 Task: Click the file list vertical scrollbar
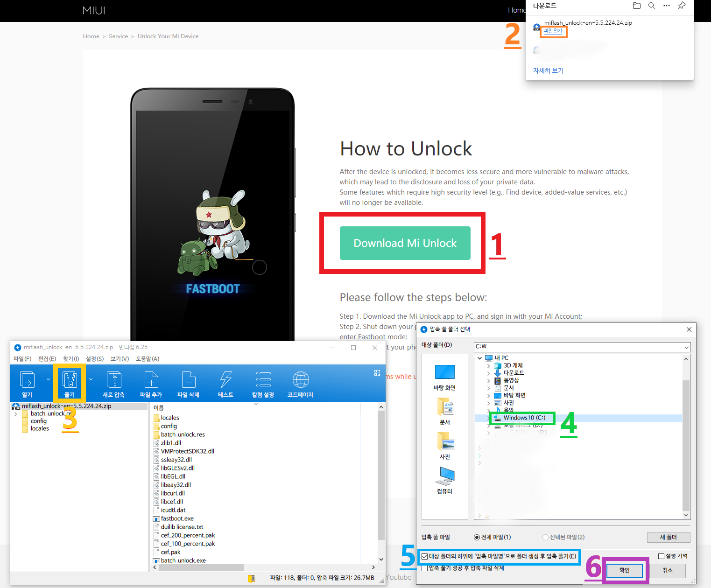[x=381, y=475]
